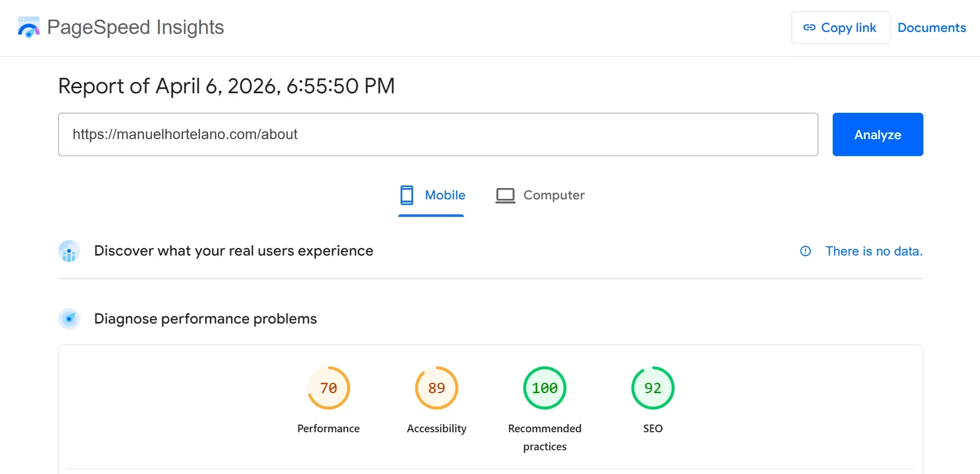Click the real users experience chart icon

pyautogui.click(x=69, y=251)
